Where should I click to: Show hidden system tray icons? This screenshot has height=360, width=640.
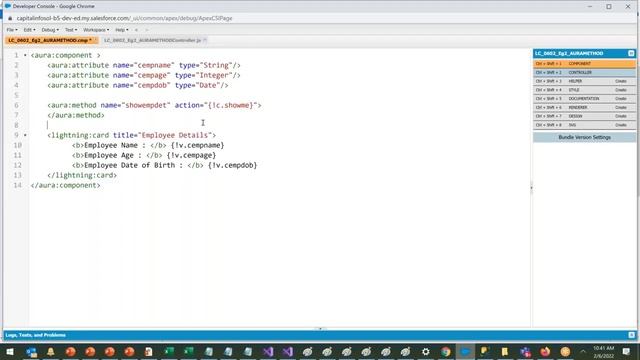[583, 352]
